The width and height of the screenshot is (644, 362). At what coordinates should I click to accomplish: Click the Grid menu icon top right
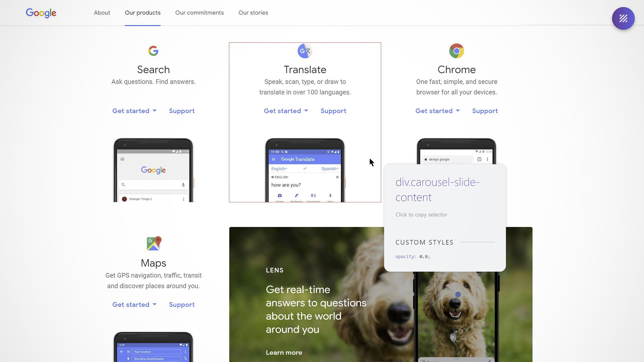[624, 18]
